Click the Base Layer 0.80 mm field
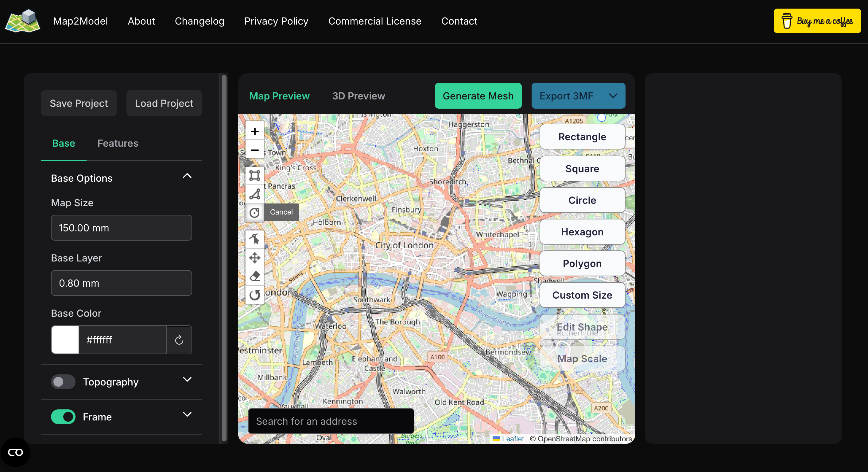 pyautogui.click(x=121, y=283)
